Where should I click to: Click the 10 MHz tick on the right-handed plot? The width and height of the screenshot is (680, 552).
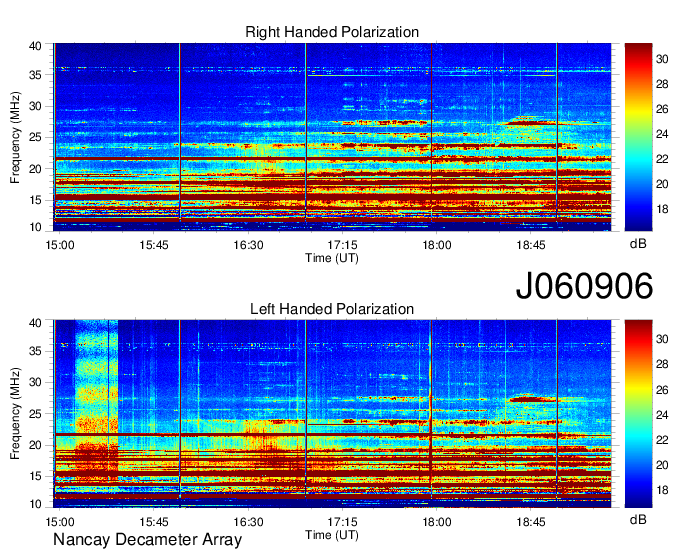pos(35,227)
